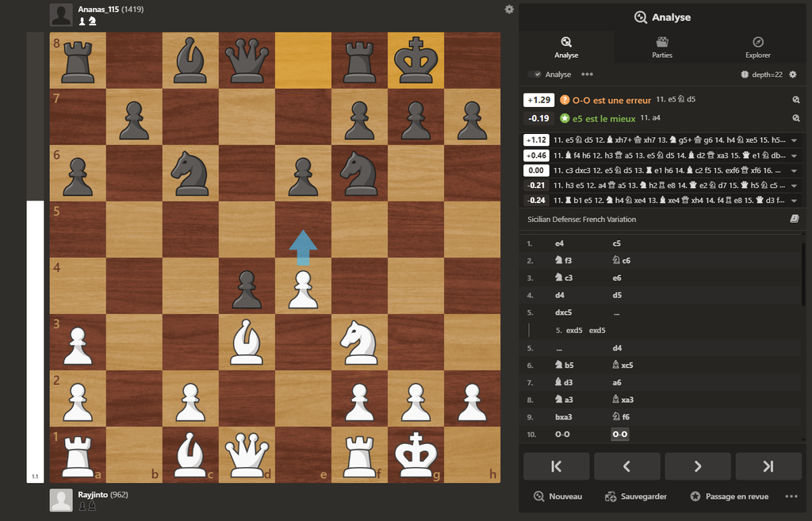Expand the -0.21 engine line
The width and height of the screenshot is (812, 521).
click(794, 186)
